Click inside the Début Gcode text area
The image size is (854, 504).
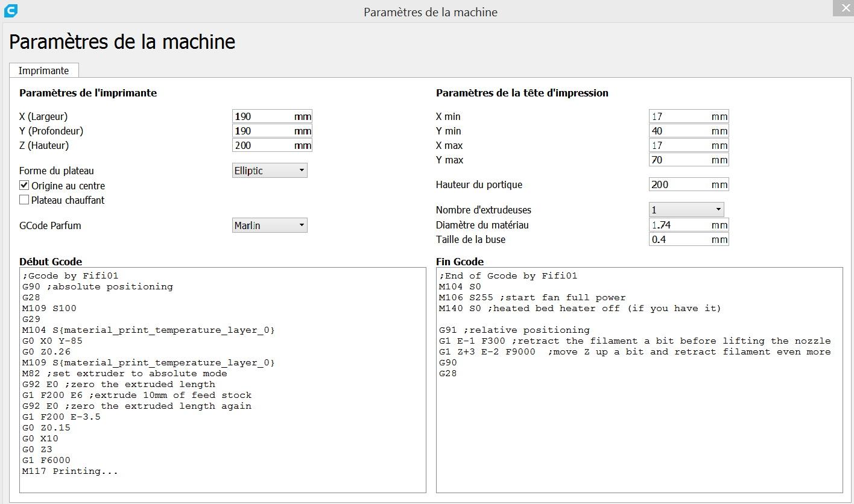tap(223, 380)
